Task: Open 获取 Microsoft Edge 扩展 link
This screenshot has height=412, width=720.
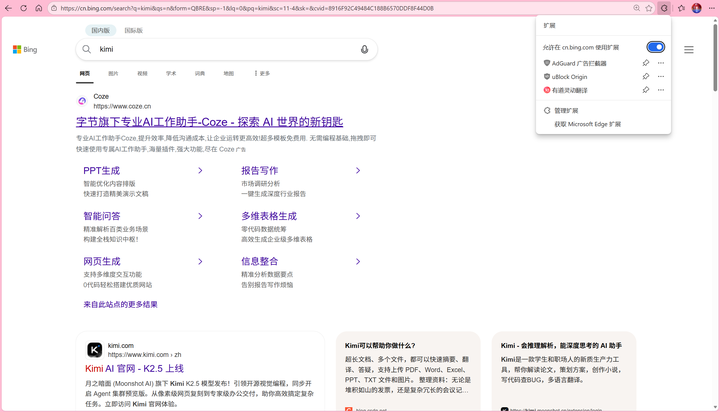Action: click(x=588, y=124)
